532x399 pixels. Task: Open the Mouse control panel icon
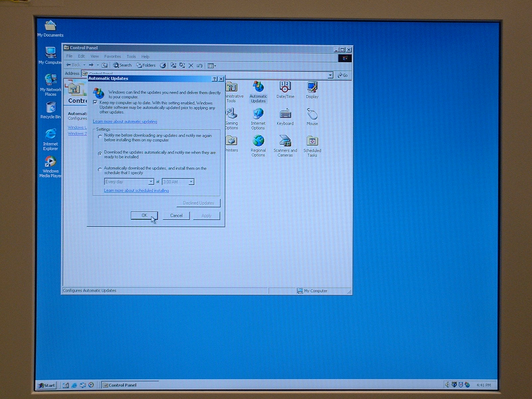click(312, 115)
